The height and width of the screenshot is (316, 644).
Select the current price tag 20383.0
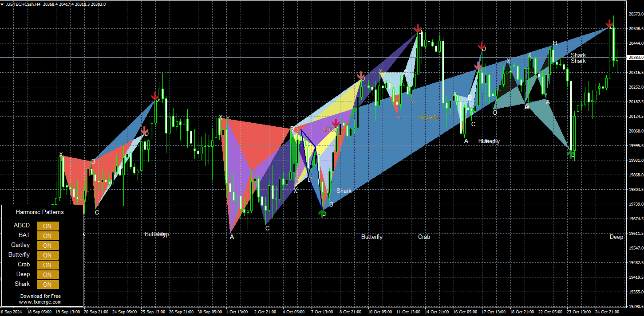(636, 58)
